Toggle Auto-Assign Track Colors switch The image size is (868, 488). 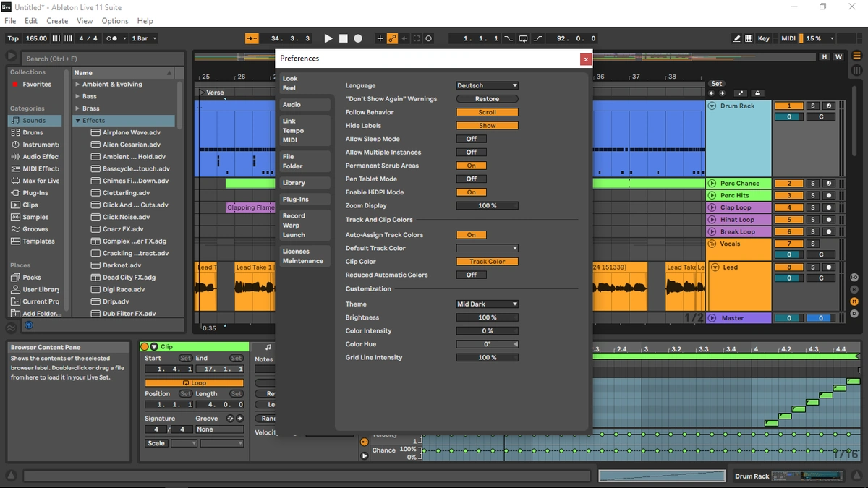click(472, 235)
